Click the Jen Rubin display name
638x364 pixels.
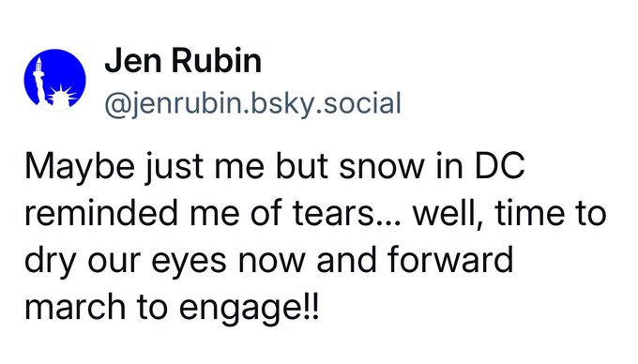[x=183, y=61]
